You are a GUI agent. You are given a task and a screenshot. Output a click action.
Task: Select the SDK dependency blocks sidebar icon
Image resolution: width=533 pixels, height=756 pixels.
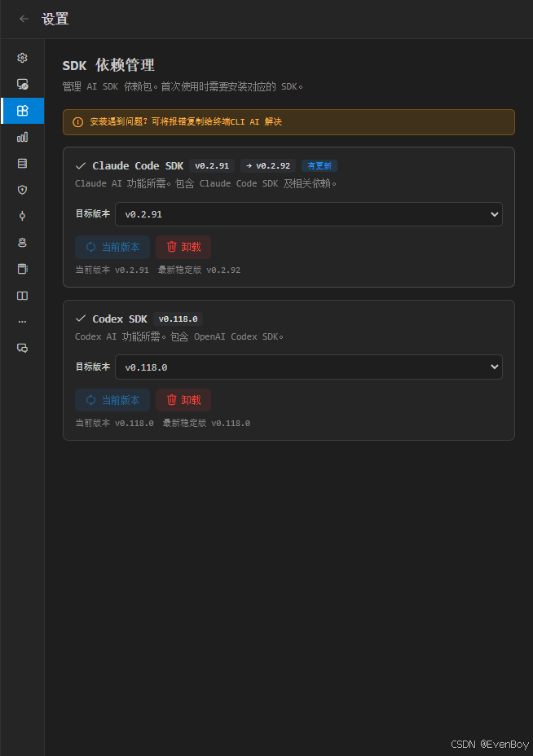22,111
